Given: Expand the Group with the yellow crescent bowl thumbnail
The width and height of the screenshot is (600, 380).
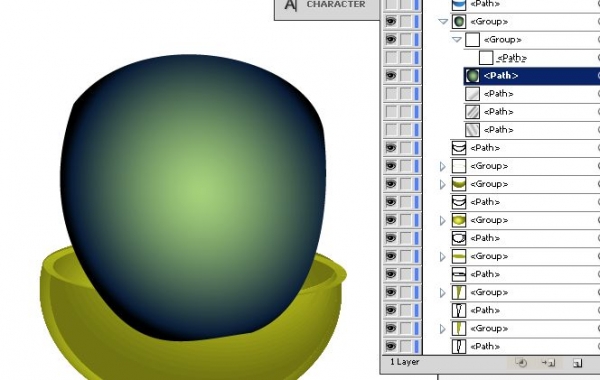Looking at the screenshot, I should pyautogui.click(x=443, y=184).
